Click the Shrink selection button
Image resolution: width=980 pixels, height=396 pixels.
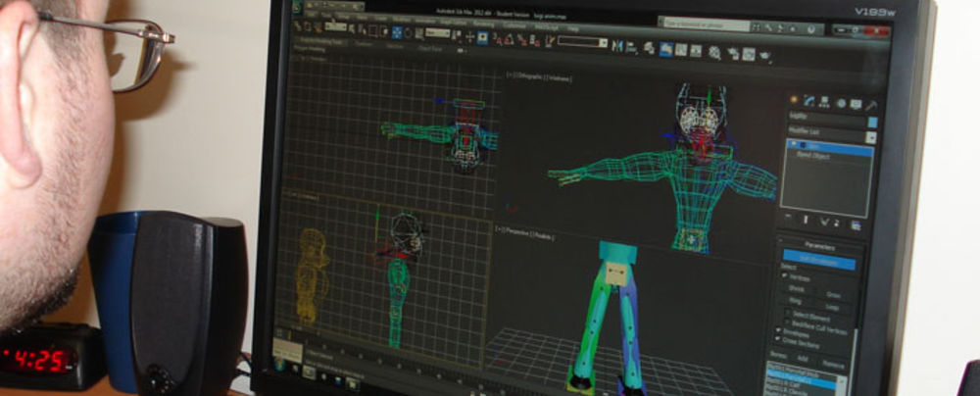coord(796,289)
